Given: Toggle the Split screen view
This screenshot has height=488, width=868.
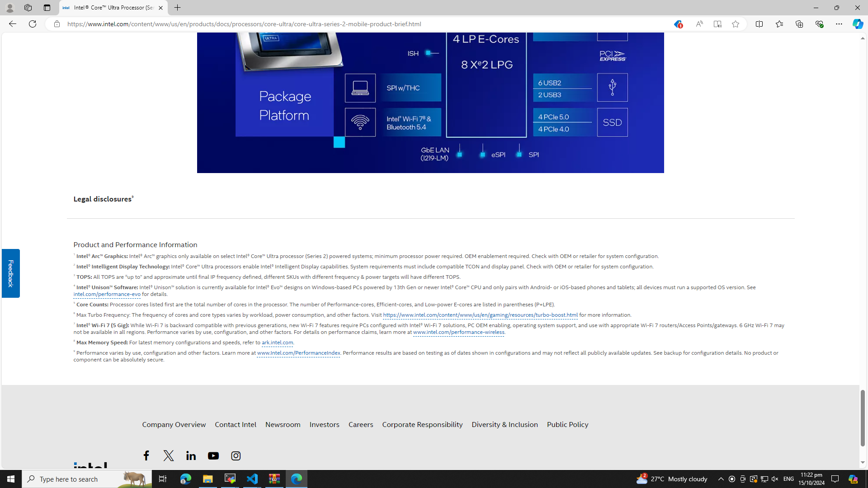Looking at the screenshot, I should (x=759, y=24).
